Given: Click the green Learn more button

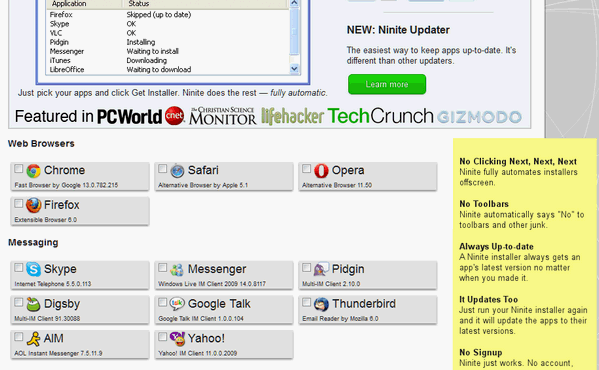Looking at the screenshot, I should [387, 84].
